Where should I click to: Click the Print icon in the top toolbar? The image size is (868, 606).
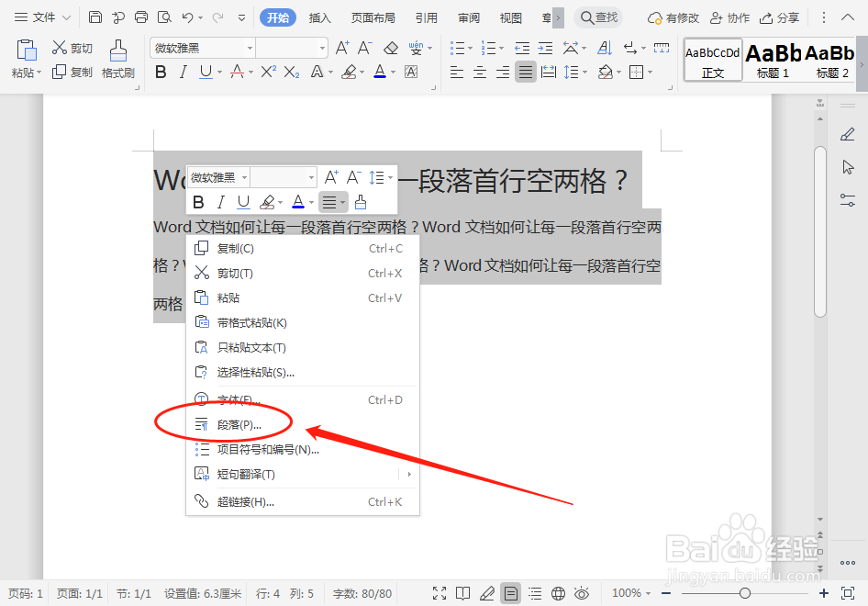point(141,17)
